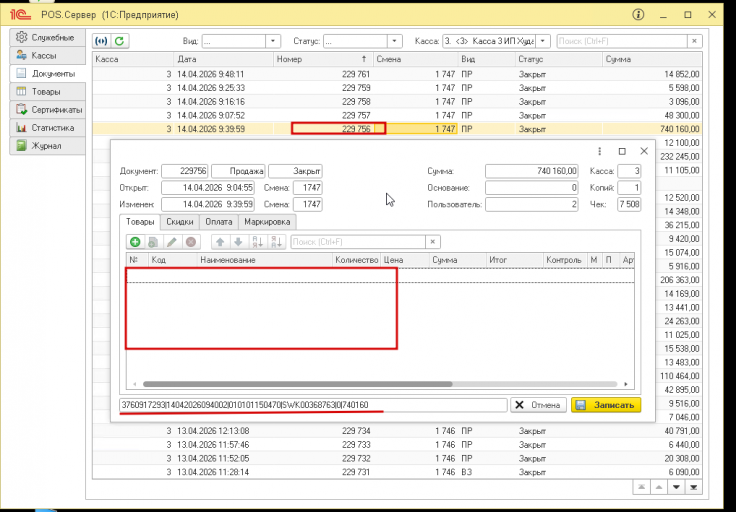Click the search field in items toolbar

[358, 242]
